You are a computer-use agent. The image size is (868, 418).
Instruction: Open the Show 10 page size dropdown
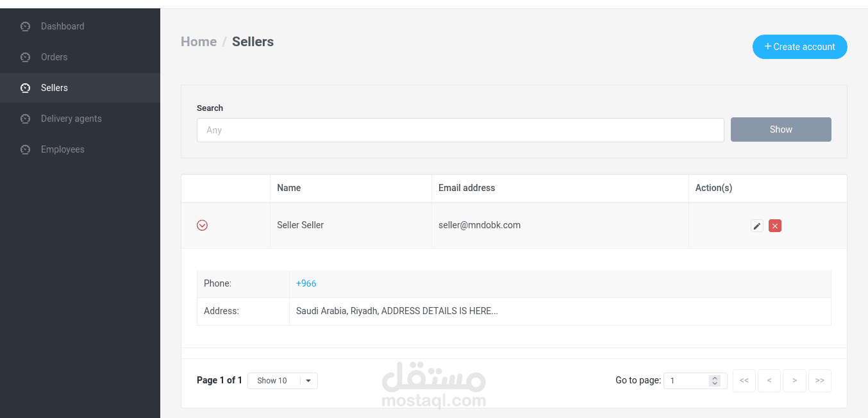point(283,381)
